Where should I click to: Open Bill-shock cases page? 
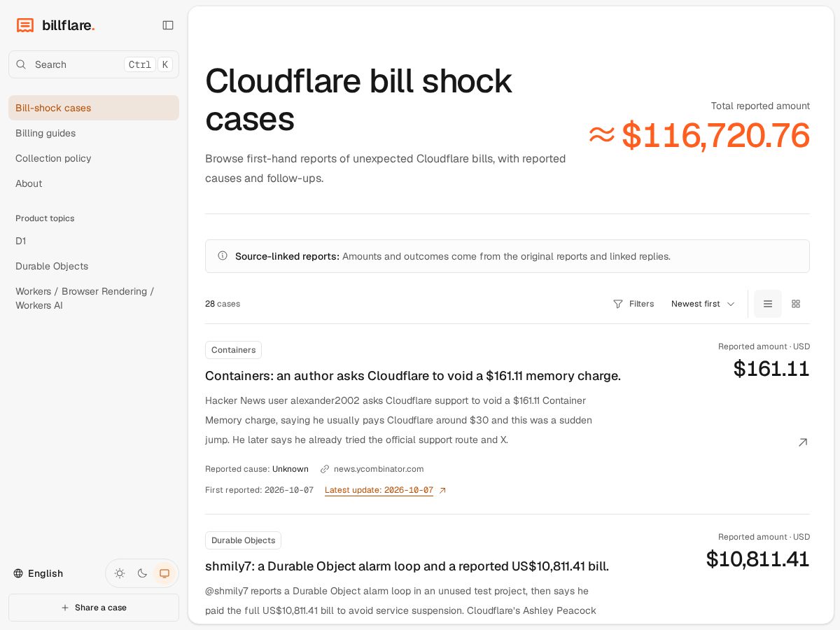tap(94, 108)
